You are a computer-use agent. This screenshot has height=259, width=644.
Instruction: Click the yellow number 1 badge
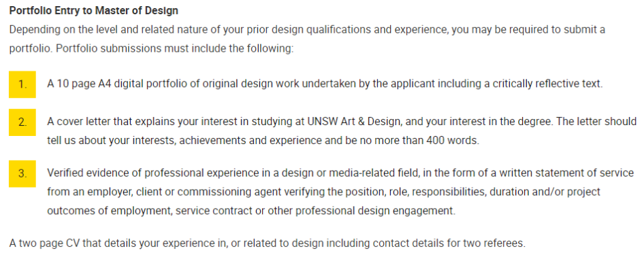coord(22,84)
